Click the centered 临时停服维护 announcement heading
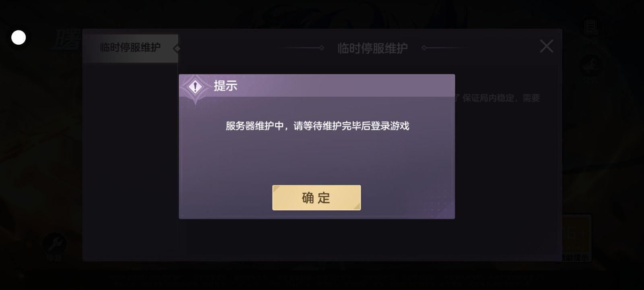The height and width of the screenshot is (290, 644). (373, 48)
